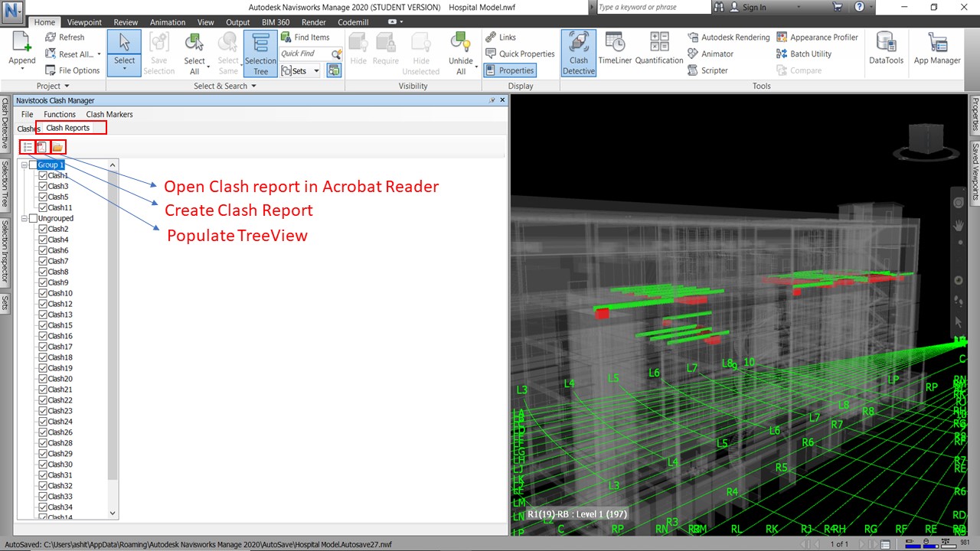Uncheck the Clash30 checkbox
The width and height of the screenshot is (980, 551).
[43, 465]
